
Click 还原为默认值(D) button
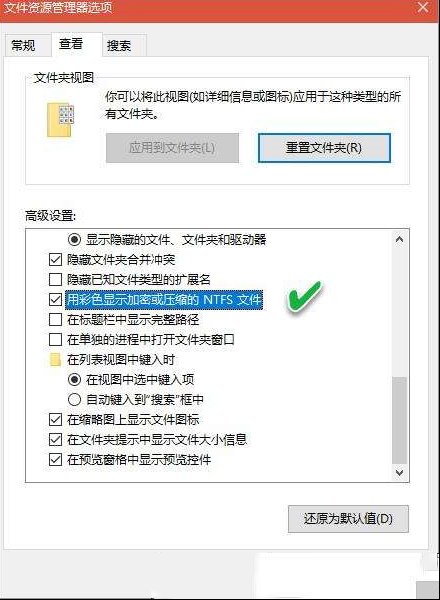(348, 518)
